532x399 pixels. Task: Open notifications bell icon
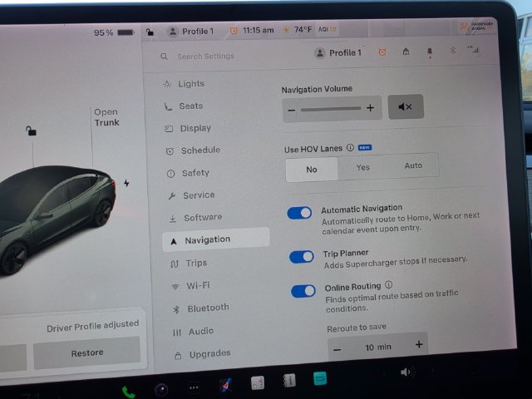tap(430, 52)
